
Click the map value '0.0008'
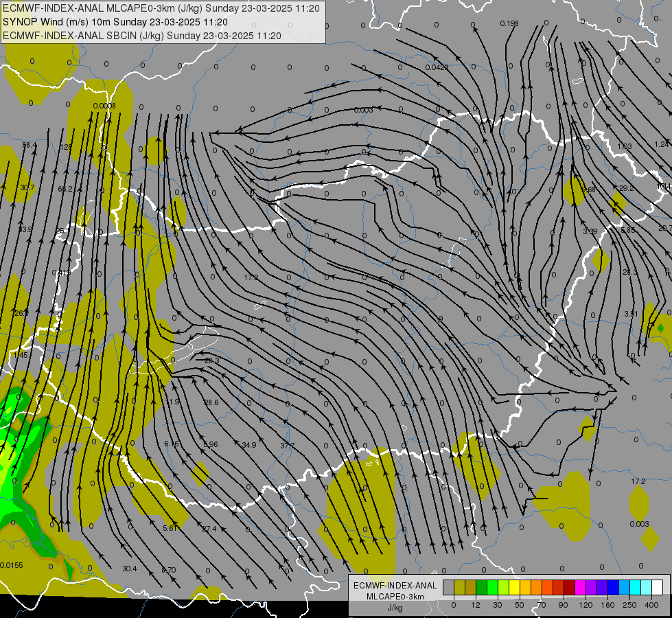point(104,106)
